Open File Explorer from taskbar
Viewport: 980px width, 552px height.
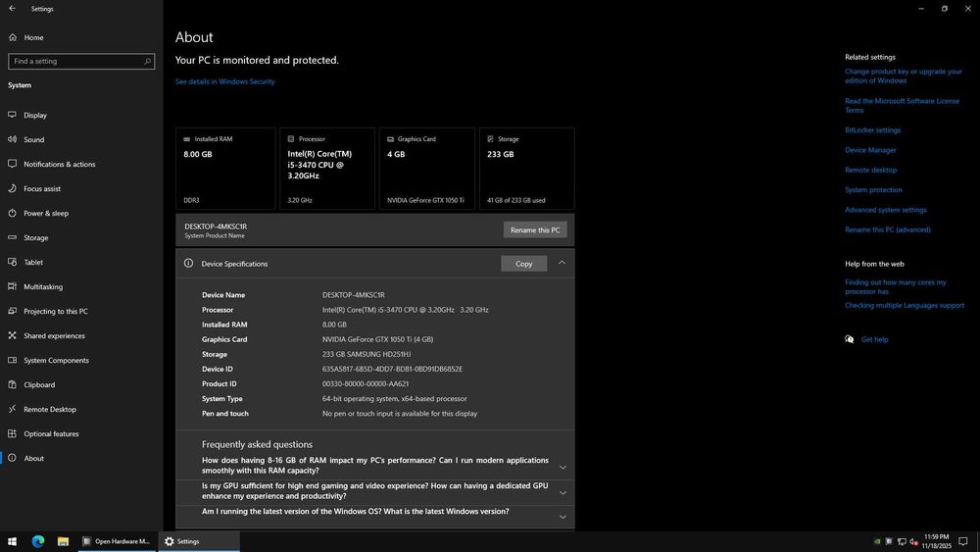tap(63, 541)
